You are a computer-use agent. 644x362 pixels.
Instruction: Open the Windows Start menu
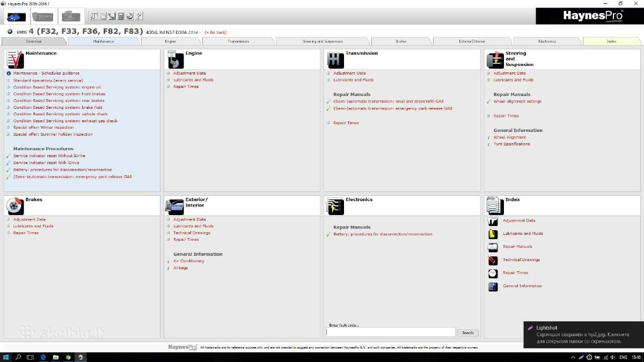pos(6,357)
